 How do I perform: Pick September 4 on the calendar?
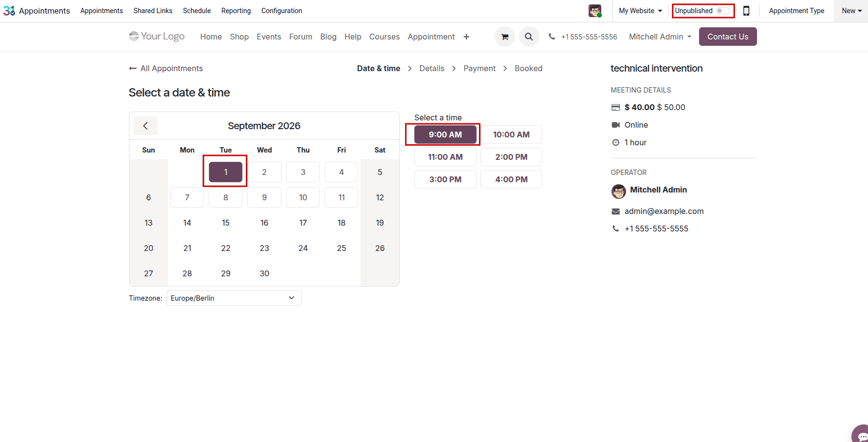[342, 172]
